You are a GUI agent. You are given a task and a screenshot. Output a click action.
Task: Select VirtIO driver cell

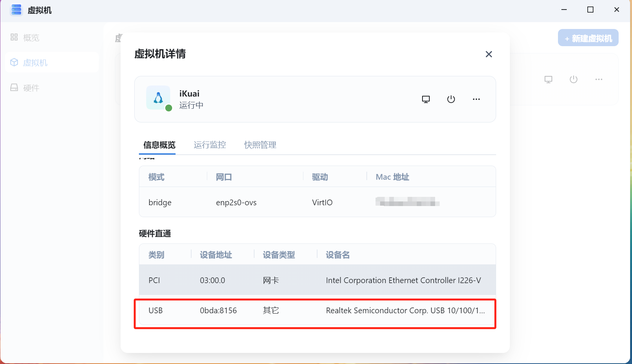[x=322, y=203]
